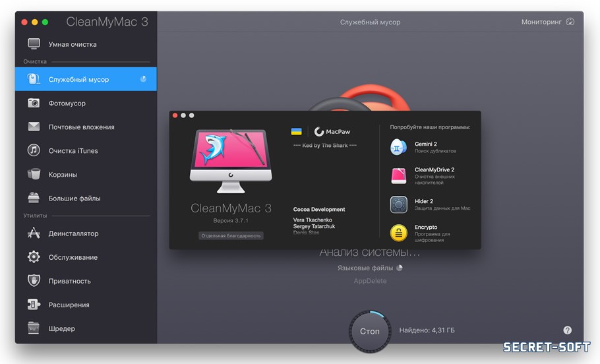Click the Фотомусор camera icon
This screenshot has width=600, height=364.
(34, 103)
